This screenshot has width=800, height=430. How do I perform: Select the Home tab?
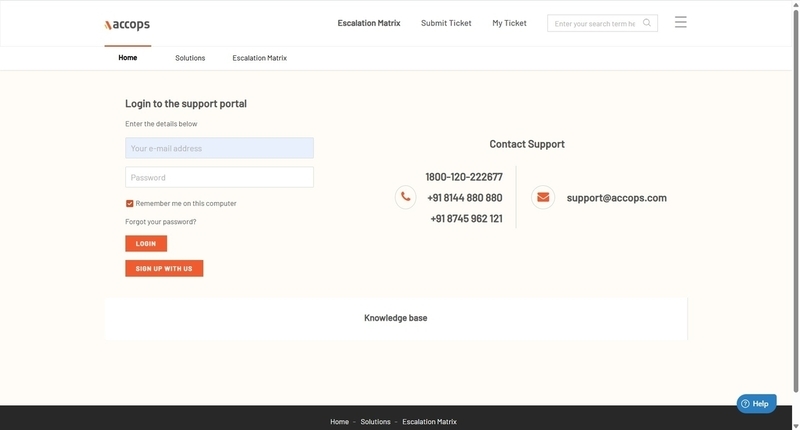(128, 58)
